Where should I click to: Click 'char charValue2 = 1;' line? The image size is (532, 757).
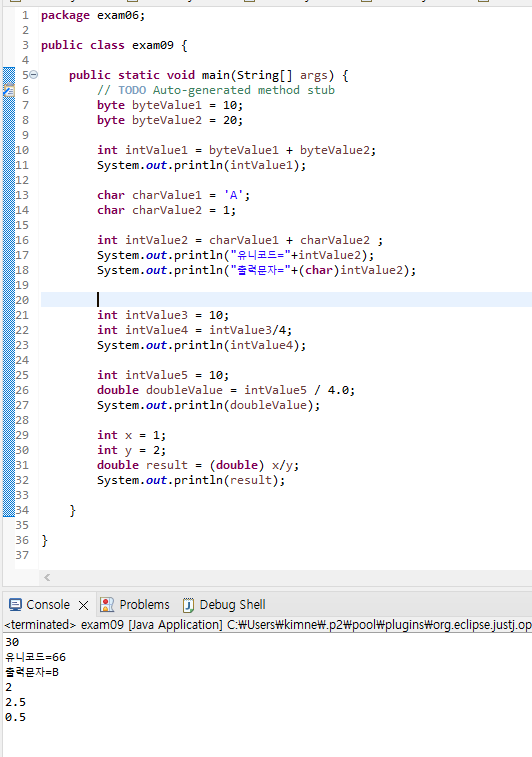pos(167,210)
